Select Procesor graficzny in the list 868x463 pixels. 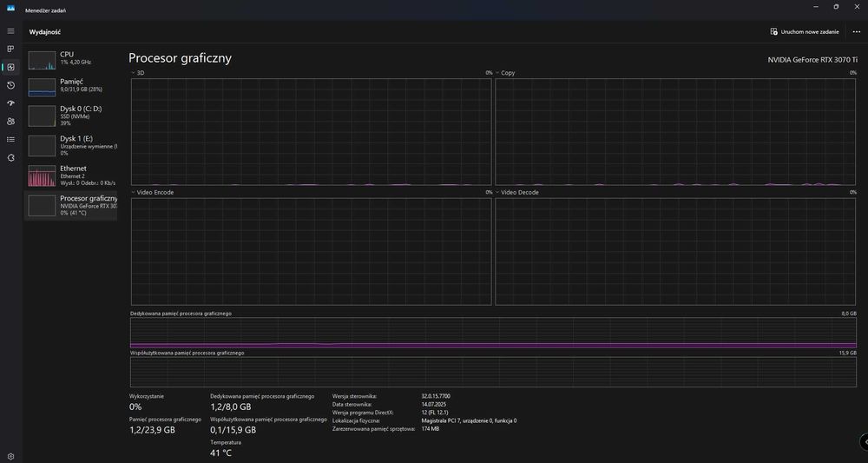[x=71, y=206]
